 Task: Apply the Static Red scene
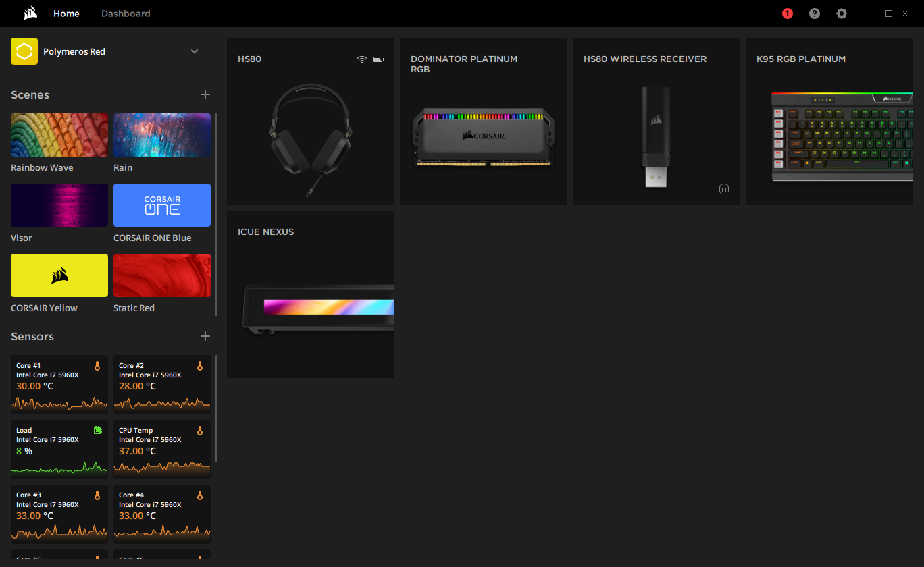[162, 275]
